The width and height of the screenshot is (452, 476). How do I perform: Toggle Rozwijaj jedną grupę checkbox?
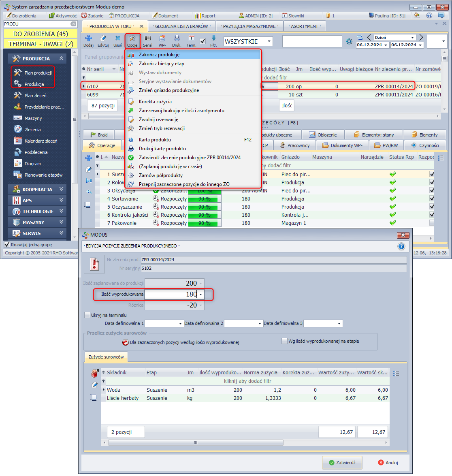7,245
